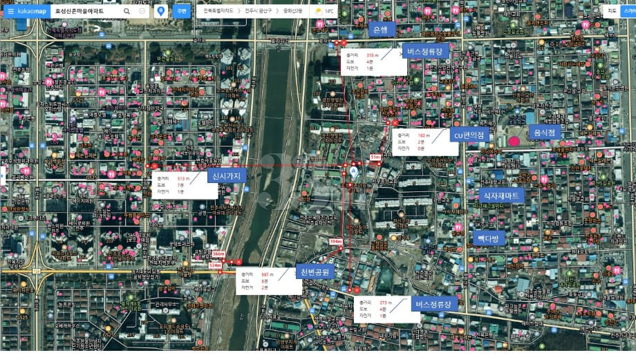This screenshot has width=636, height=364.
Task: Click the 51m segment distance label
Action: pyautogui.click(x=375, y=157)
